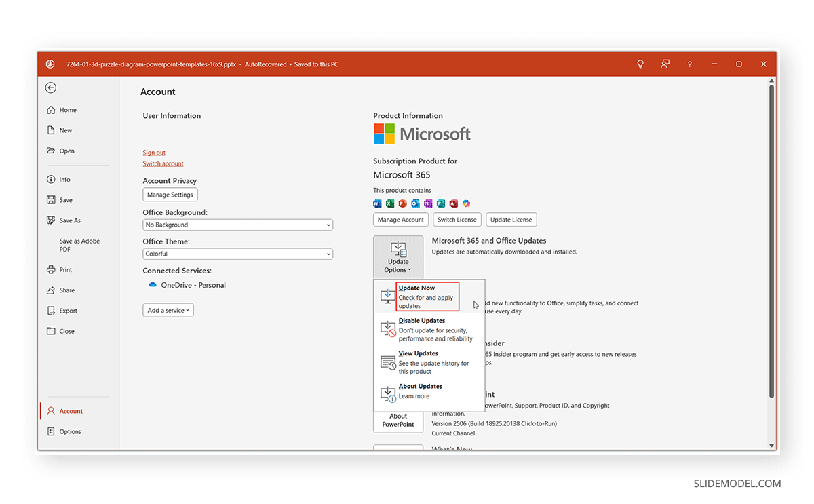The width and height of the screenshot is (814, 504).
Task: Expand the Office Theme dropdown showing Colorful
Action: 237,254
